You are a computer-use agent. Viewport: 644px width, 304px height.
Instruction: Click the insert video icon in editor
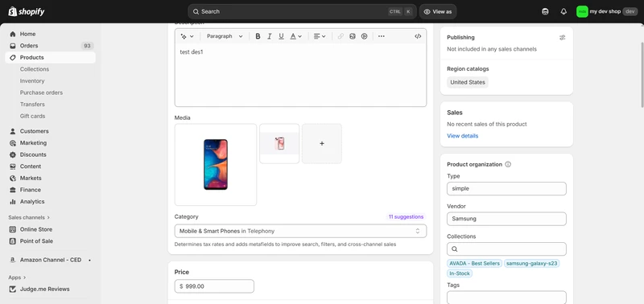[x=364, y=36]
